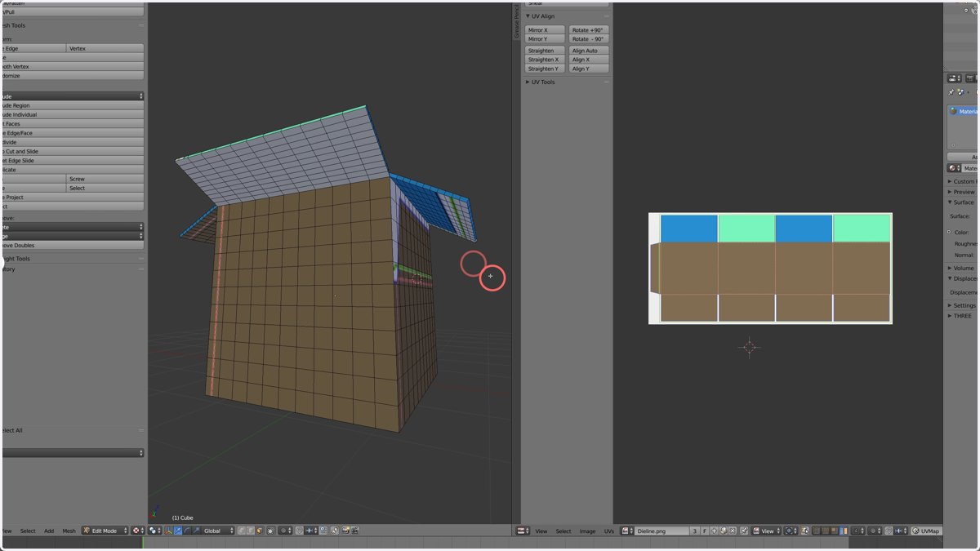Open the Mesh menu
980x551 pixels.
point(69,531)
